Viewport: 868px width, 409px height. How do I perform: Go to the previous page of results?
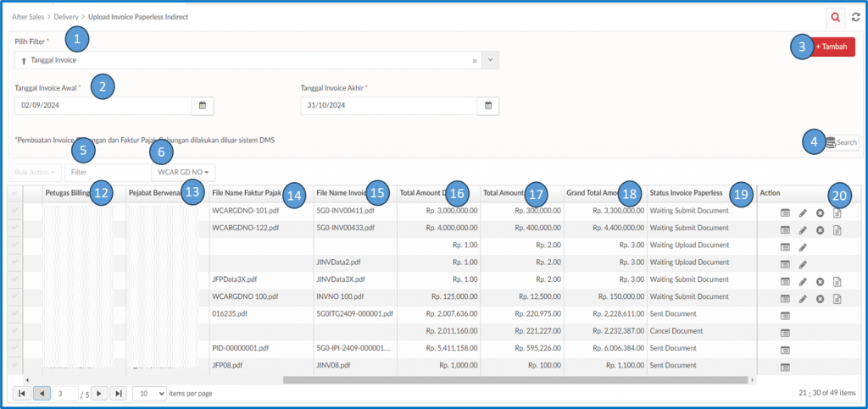click(x=42, y=393)
